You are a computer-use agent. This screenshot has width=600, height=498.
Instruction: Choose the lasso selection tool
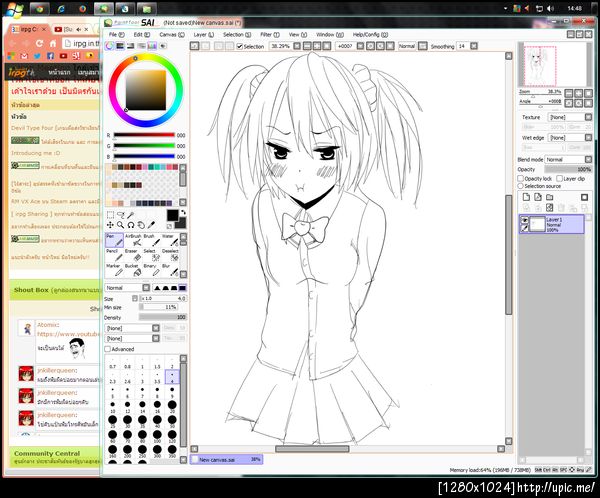pos(121,215)
